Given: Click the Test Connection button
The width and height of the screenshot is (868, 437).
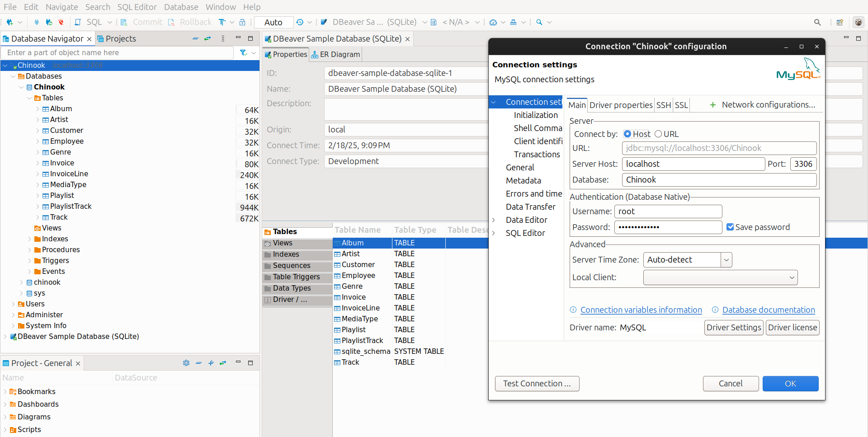Looking at the screenshot, I should click(x=537, y=384).
